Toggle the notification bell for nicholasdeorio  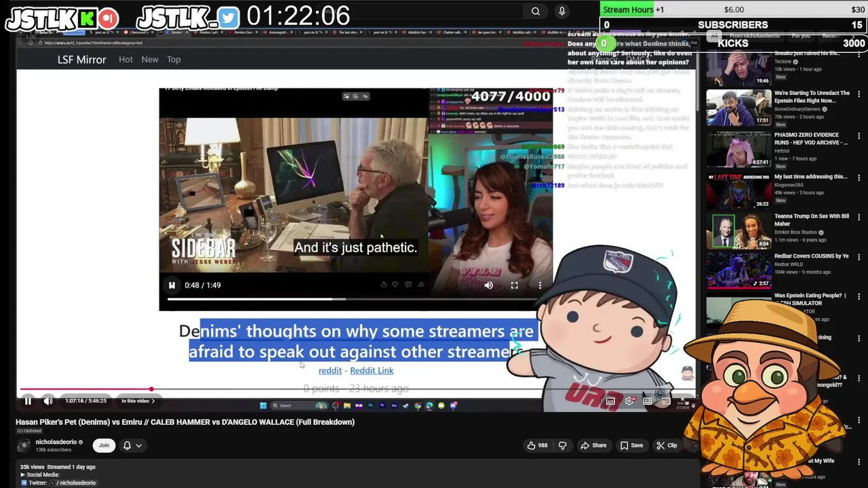[x=127, y=445]
